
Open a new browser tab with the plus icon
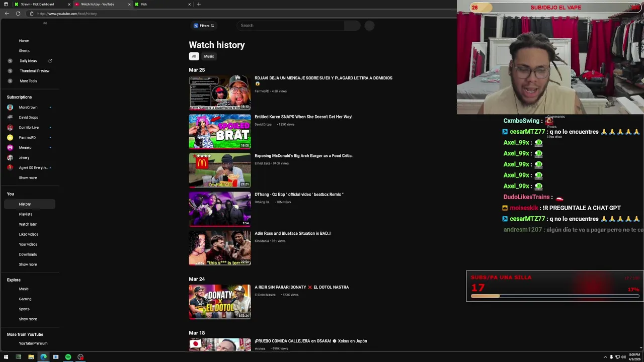coord(199,4)
